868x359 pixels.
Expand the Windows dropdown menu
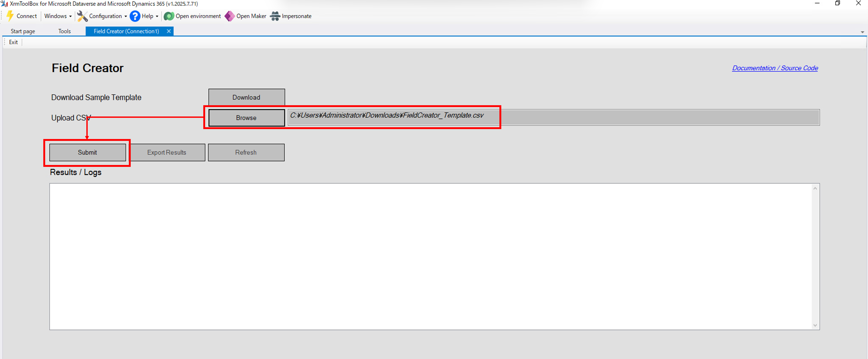pyautogui.click(x=58, y=16)
